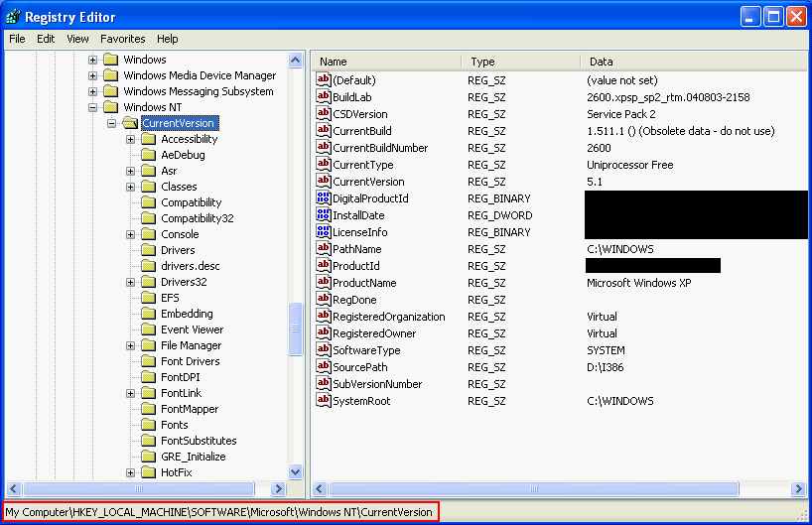812x525 pixels.
Task: Click the FontMapper folder icon
Action: click(149, 409)
